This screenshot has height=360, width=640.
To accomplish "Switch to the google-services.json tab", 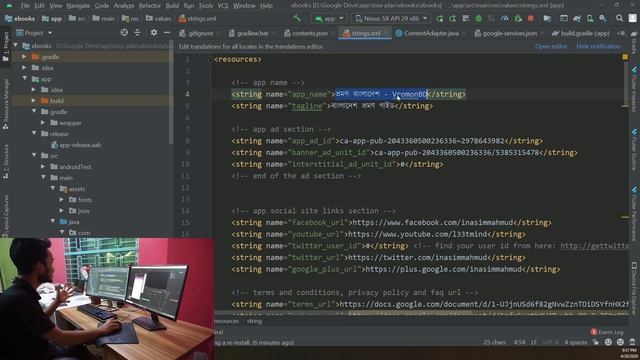I will (x=509, y=33).
